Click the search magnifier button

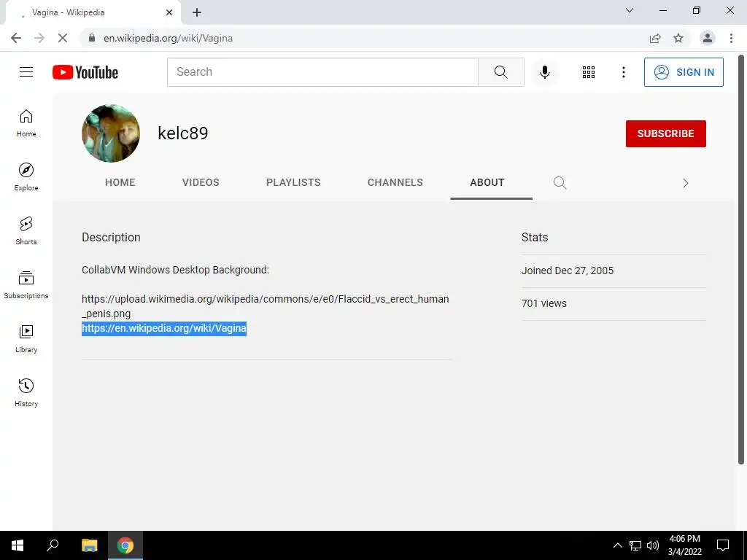click(x=500, y=72)
